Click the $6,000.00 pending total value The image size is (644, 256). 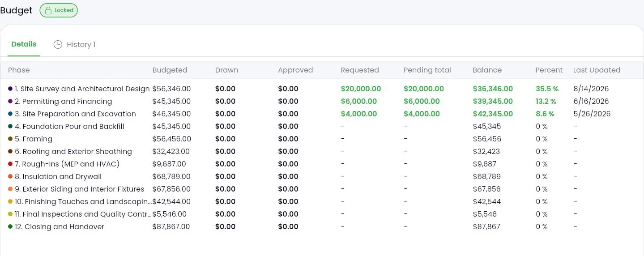(x=422, y=101)
